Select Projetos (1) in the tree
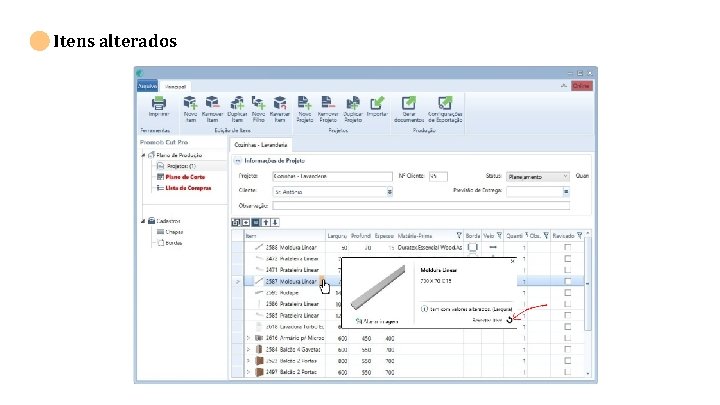 181,166
